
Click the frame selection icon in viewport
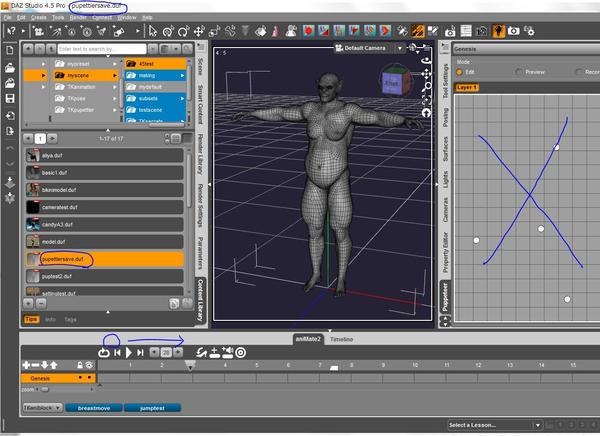pos(426,100)
